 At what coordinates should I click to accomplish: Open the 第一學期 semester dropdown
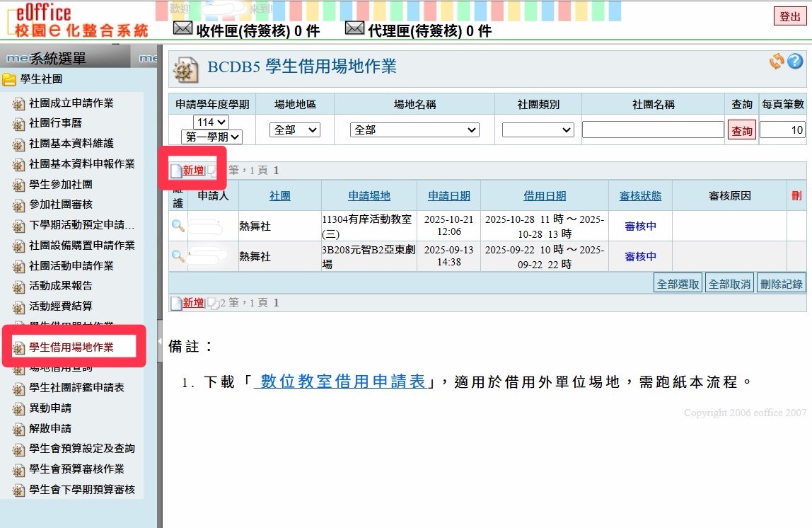click(211, 137)
